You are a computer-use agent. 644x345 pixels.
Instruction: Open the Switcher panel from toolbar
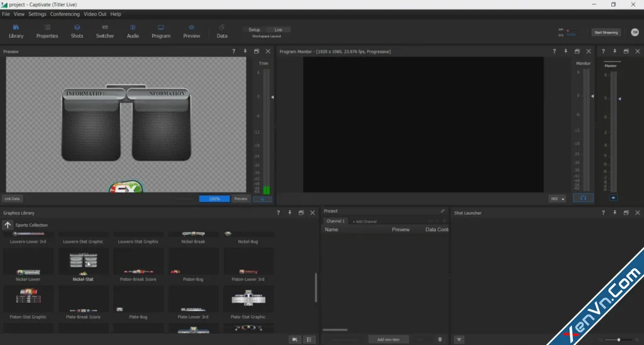point(105,31)
